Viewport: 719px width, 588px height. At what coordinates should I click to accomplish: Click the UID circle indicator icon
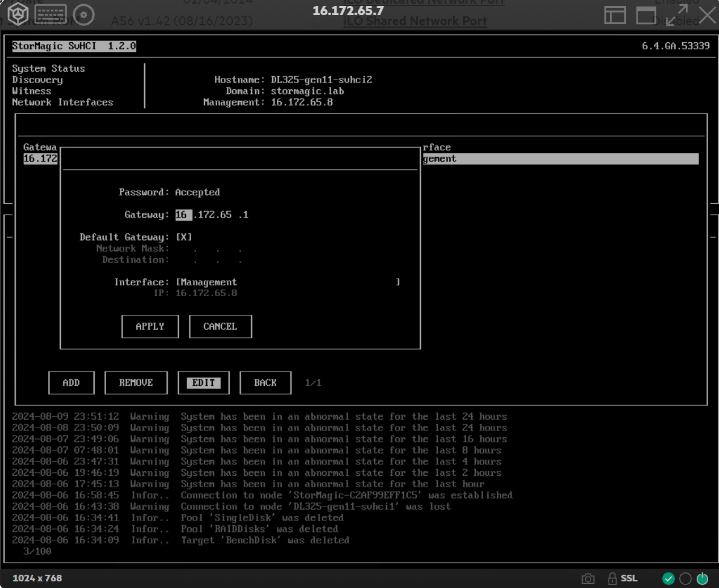[686, 579]
